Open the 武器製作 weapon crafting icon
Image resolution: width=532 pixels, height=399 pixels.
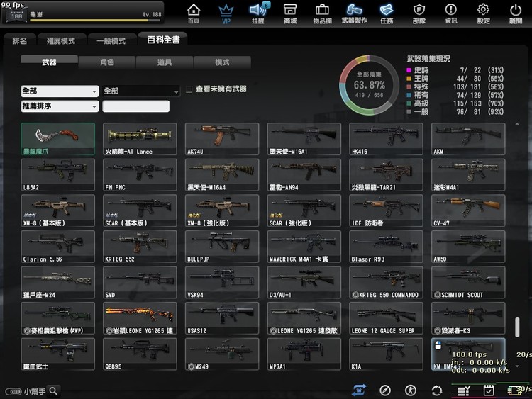[354, 13]
